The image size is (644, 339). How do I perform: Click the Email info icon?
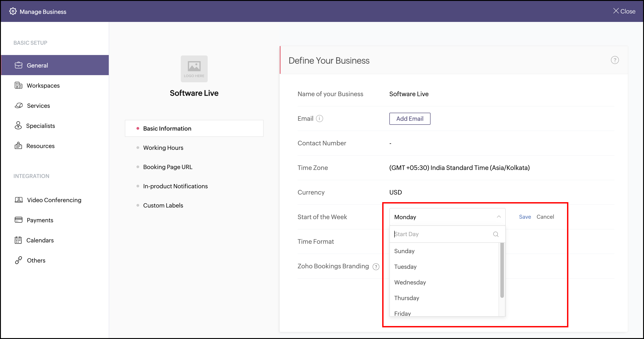click(319, 119)
